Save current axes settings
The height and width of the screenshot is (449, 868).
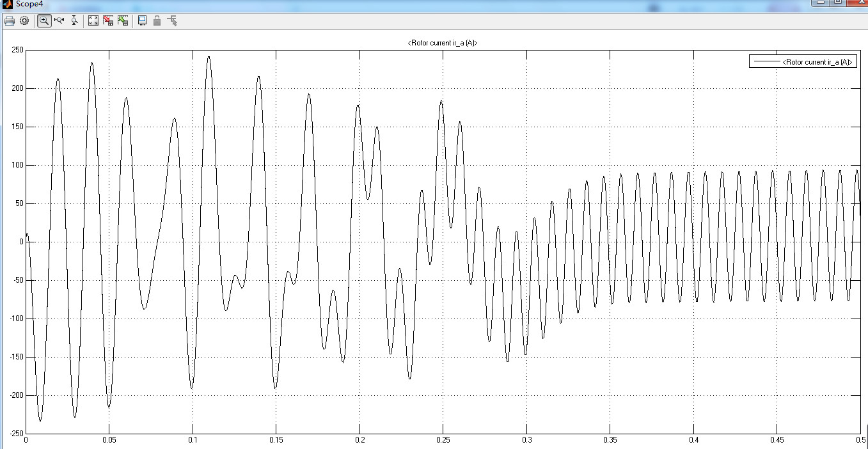click(x=108, y=20)
